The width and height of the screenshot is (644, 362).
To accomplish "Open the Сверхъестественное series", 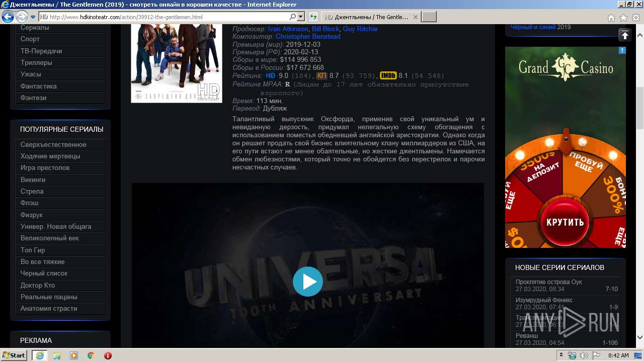I will [60, 144].
